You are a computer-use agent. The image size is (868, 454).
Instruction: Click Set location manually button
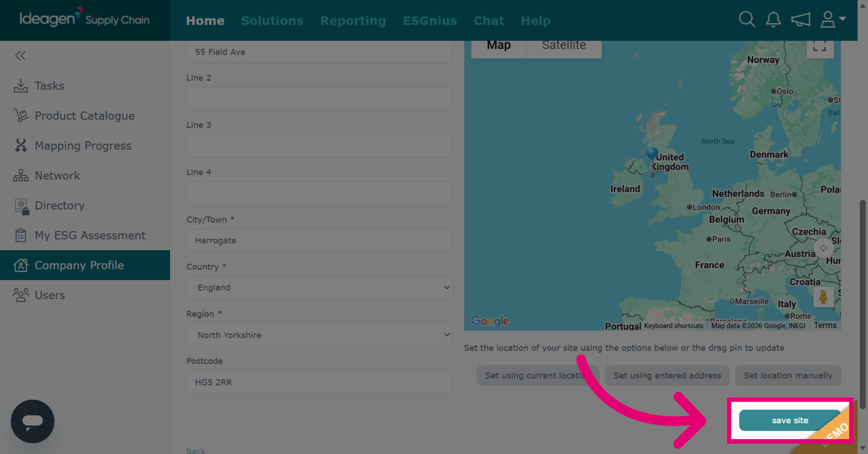788,375
